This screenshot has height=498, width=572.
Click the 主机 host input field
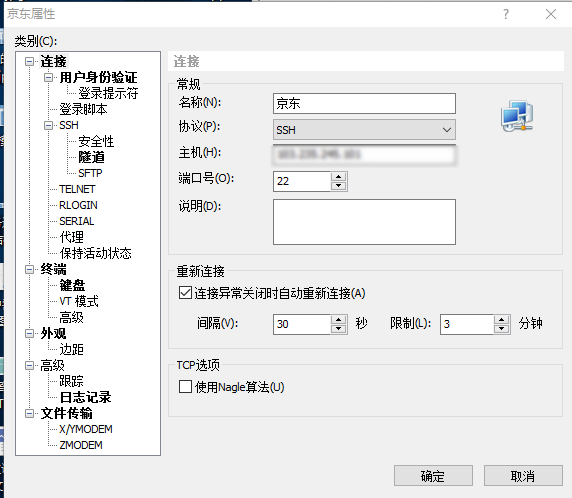coord(364,155)
